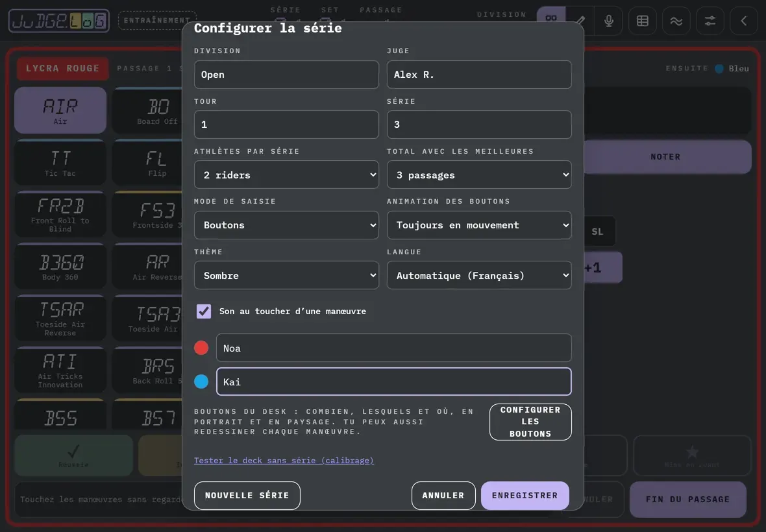
Task: Click the Lycra Rouge badge
Action: 62,68
